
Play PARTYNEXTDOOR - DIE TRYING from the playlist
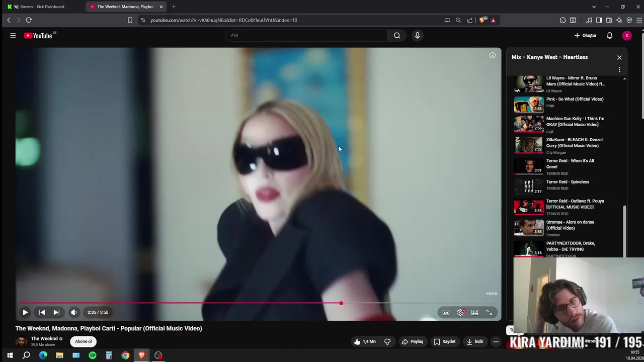[x=568, y=249]
